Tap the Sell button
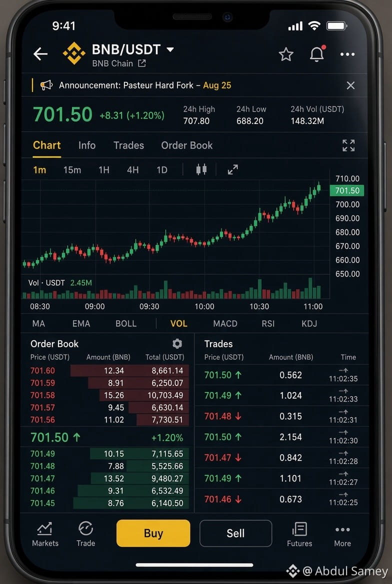Image resolution: width=392 pixels, height=584 pixels. pos(235,533)
